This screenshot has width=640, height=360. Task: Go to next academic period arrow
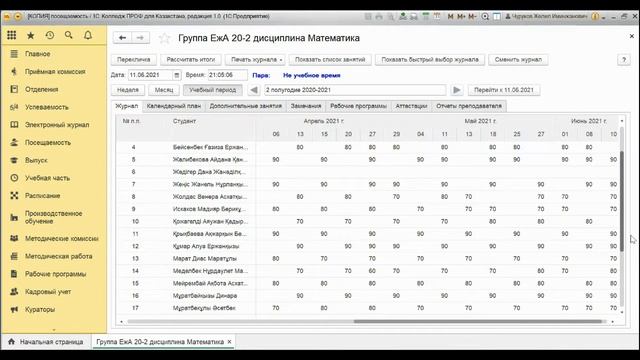(x=457, y=90)
